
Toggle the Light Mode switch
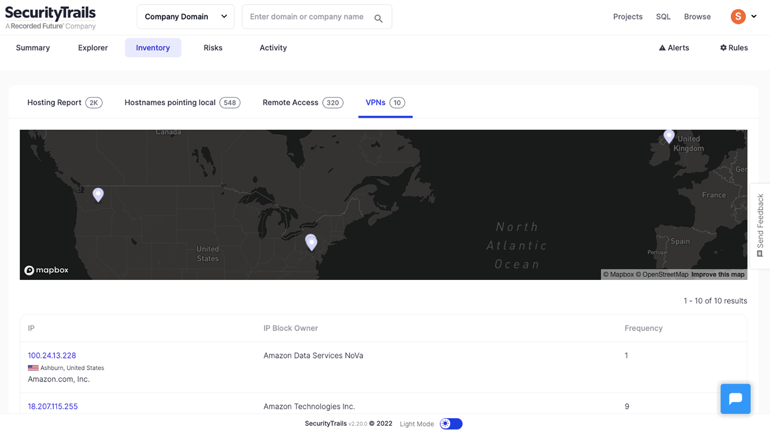(451, 424)
